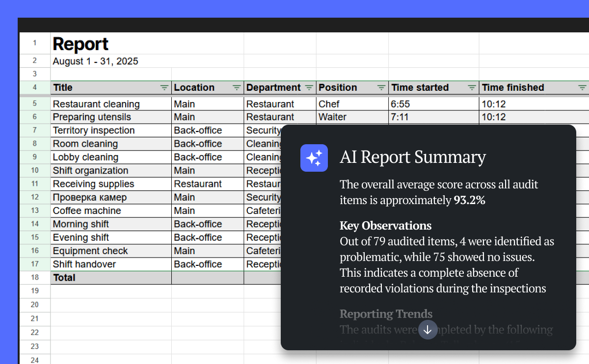Click the Проверка камер cell
This screenshot has height=364, width=589.
pyautogui.click(x=90, y=197)
